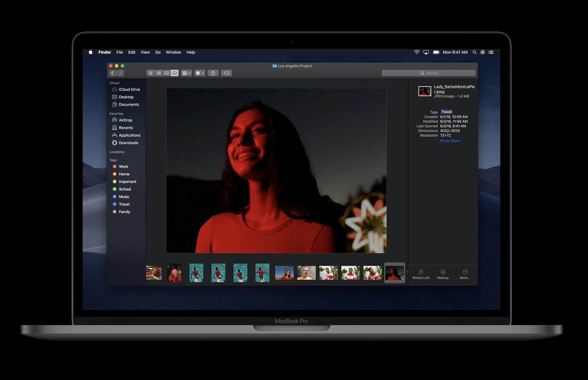
Task: Click the Wi-Fi status icon
Action: click(417, 52)
